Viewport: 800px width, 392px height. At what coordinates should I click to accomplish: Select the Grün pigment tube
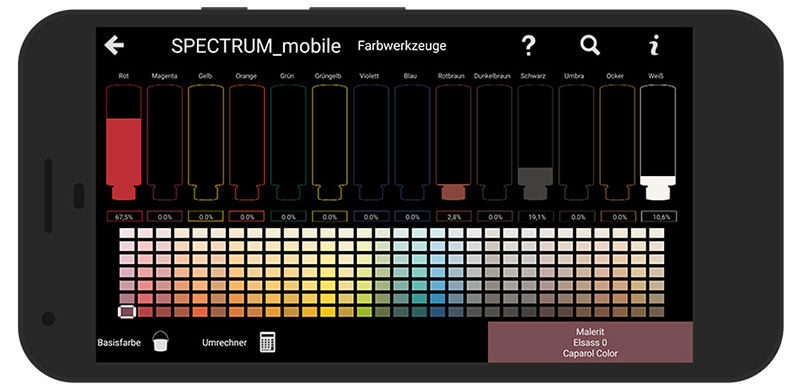tap(288, 143)
